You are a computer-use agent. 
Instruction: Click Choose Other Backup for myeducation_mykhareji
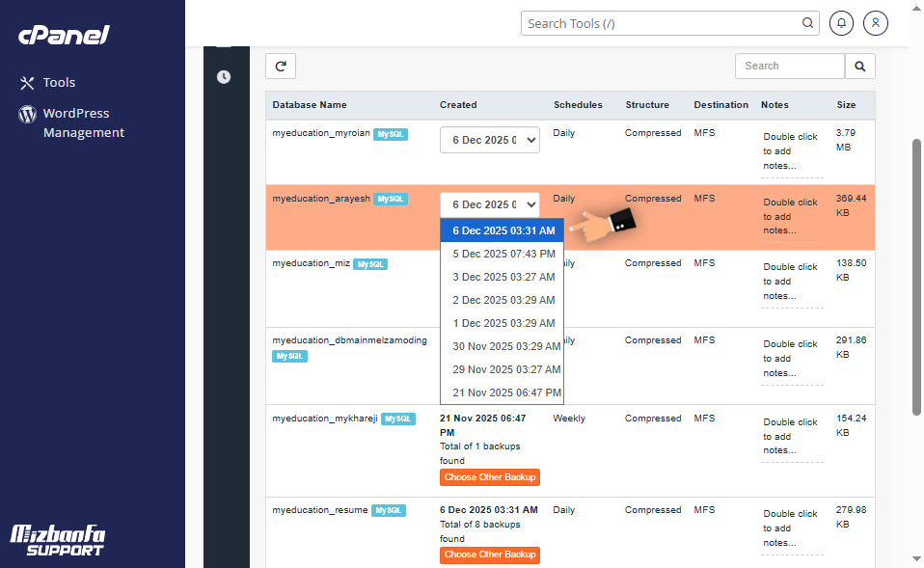489,477
